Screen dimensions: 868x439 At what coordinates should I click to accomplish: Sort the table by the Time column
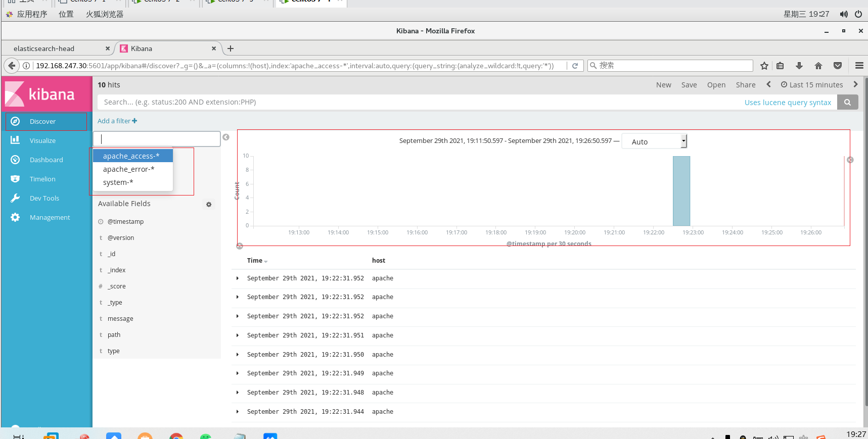(x=257, y=261)
